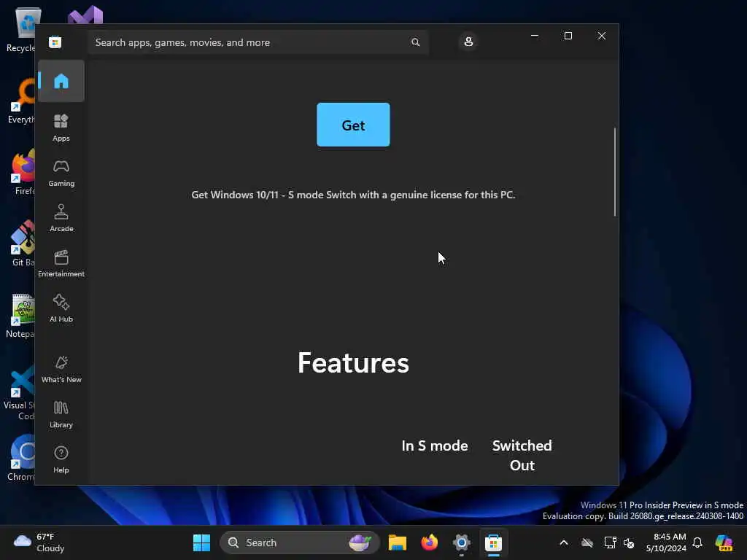747x560 pixels.
Task: Click Microsoft Store icon on taskbar
Action: pyautogui.click(x=493, y=542)
